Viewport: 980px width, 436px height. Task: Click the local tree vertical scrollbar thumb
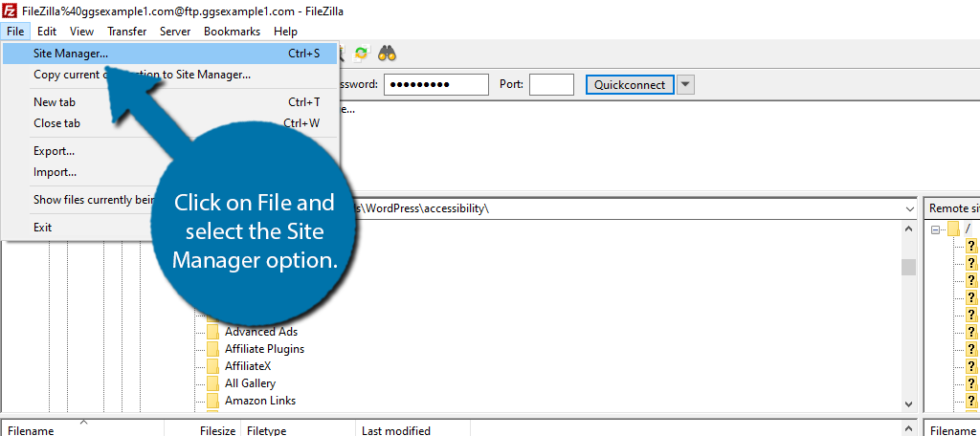pos(908,266)
